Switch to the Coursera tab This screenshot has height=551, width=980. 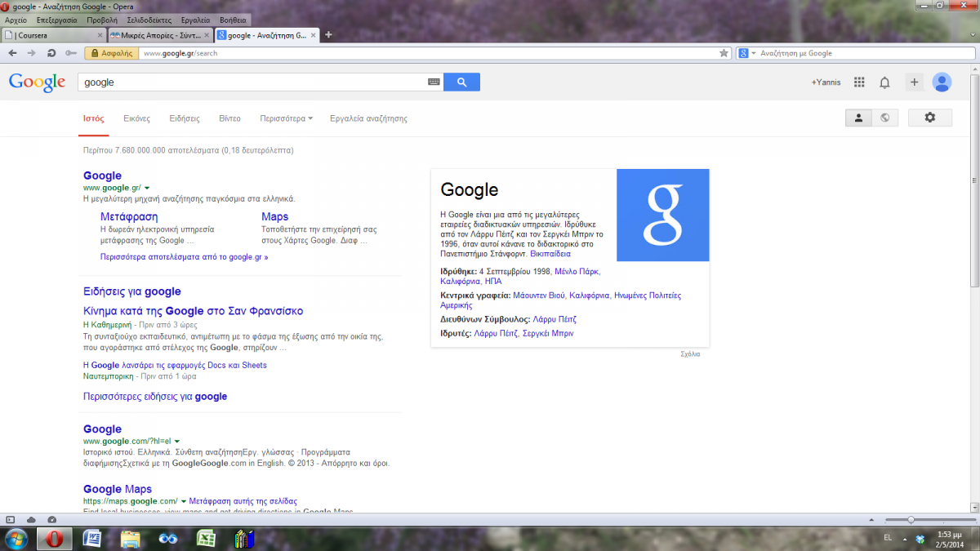tap(54, 35)
